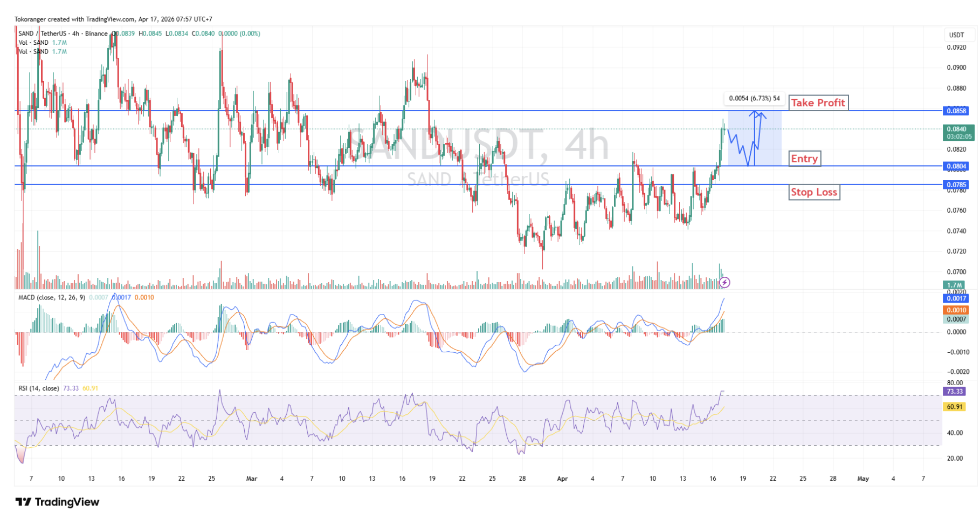The image size is (980, 519).
Task: Click the purple 73.33 RSI value tag
Action: point(954,392)
